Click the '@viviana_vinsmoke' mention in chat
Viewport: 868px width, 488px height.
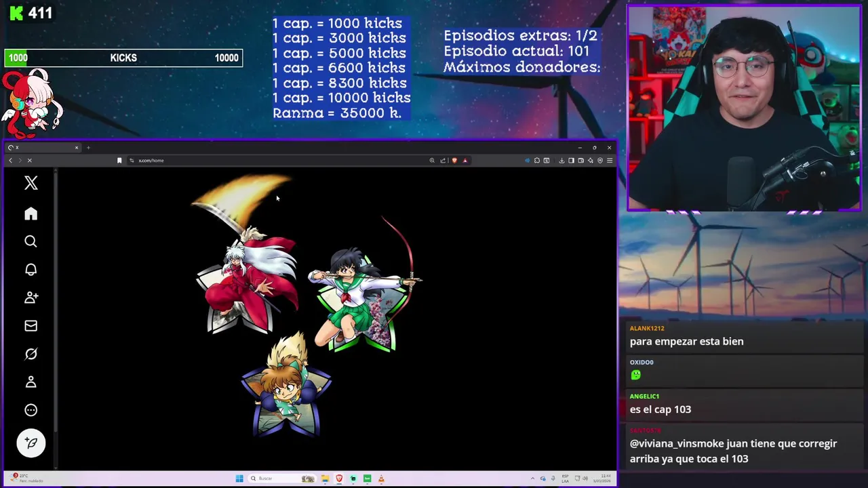(677, 443)
